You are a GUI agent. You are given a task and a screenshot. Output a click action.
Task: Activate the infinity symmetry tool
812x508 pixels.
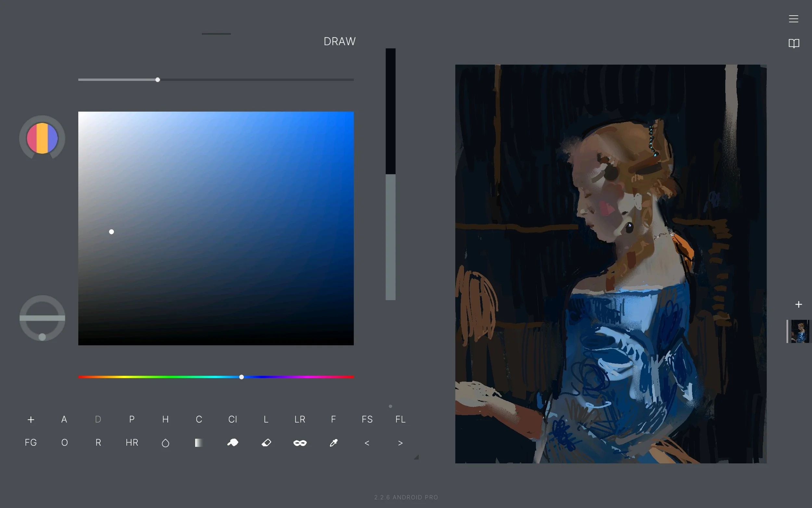(x=299, y=442)
